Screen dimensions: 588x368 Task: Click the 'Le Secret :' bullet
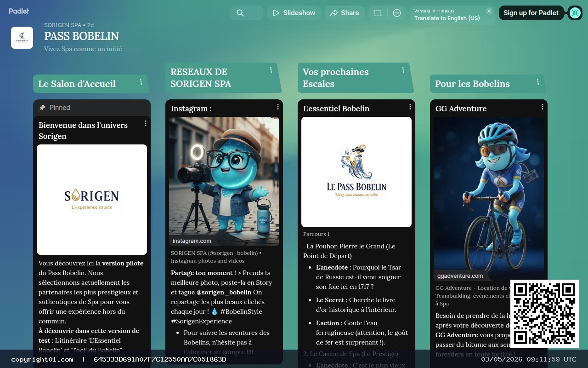pos(332,300)
